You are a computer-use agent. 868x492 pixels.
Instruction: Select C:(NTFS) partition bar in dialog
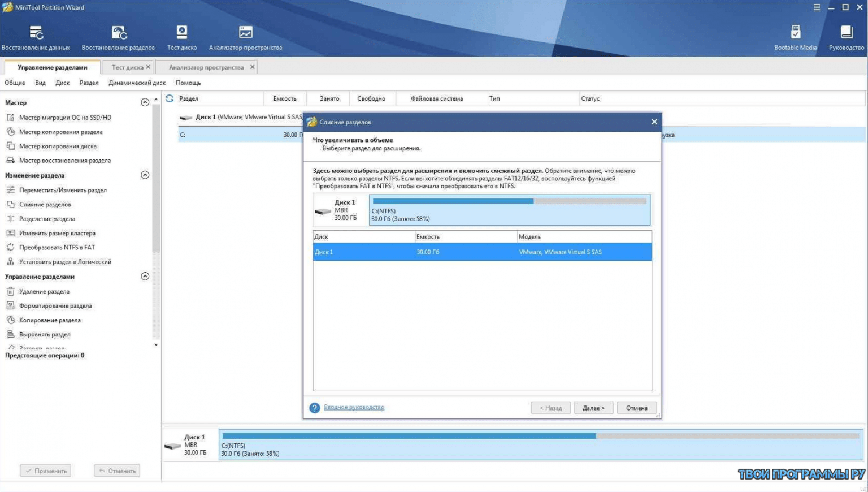(x=510, y=210)
